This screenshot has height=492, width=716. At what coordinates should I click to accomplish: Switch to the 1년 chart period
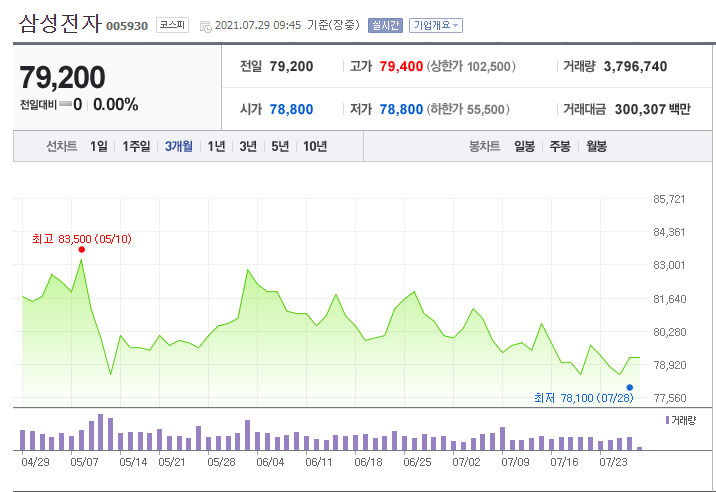tap(216, 146)
